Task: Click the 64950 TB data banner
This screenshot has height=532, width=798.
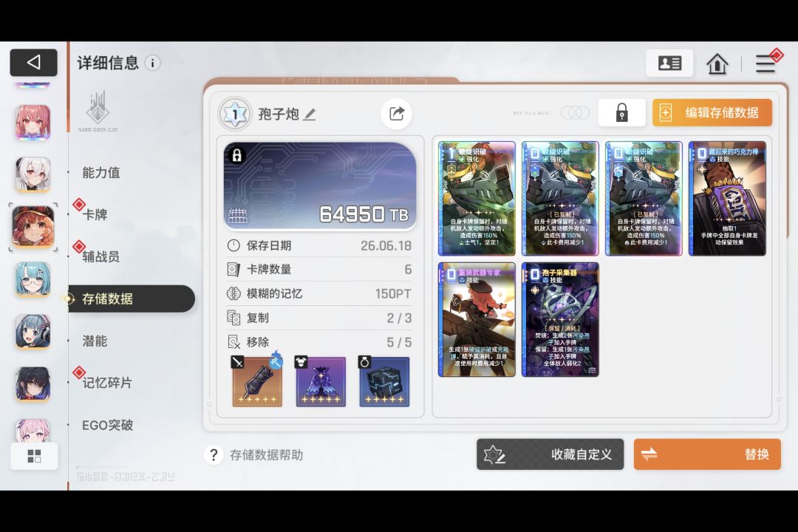Action: point(320,186)
